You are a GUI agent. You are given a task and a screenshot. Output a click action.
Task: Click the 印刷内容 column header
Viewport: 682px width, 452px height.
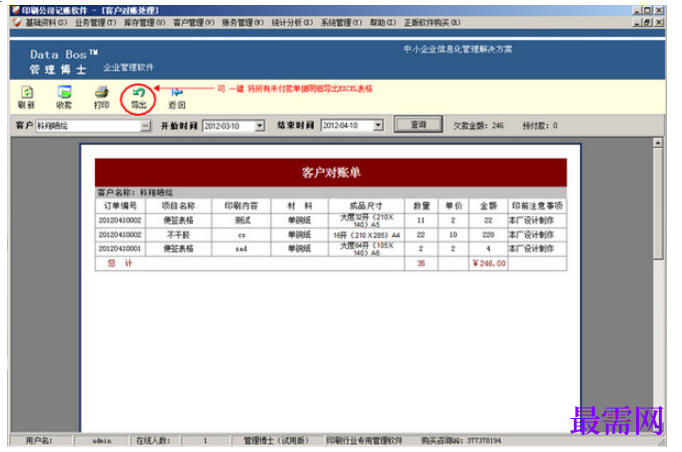coord(241,206)
